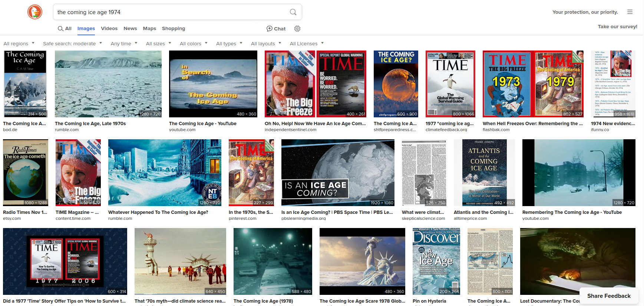This screenshot has width=644, height=306.
Task: Click the skepticalscience.com source text
Action: (x=423, y=219)
